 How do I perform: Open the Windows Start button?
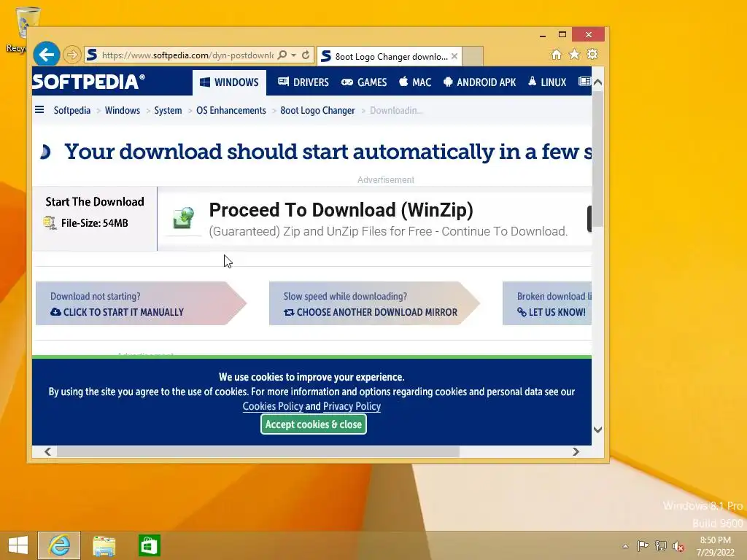pos(18,545)
